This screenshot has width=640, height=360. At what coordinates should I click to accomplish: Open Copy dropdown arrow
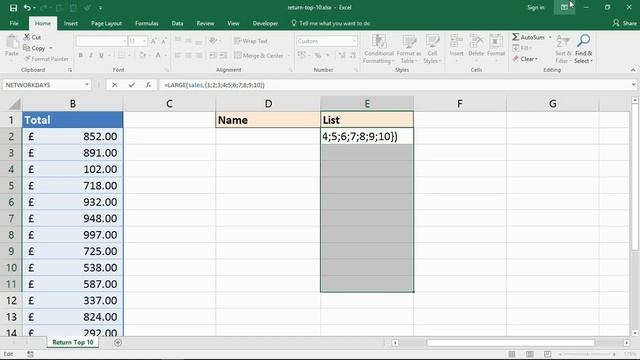51,48
